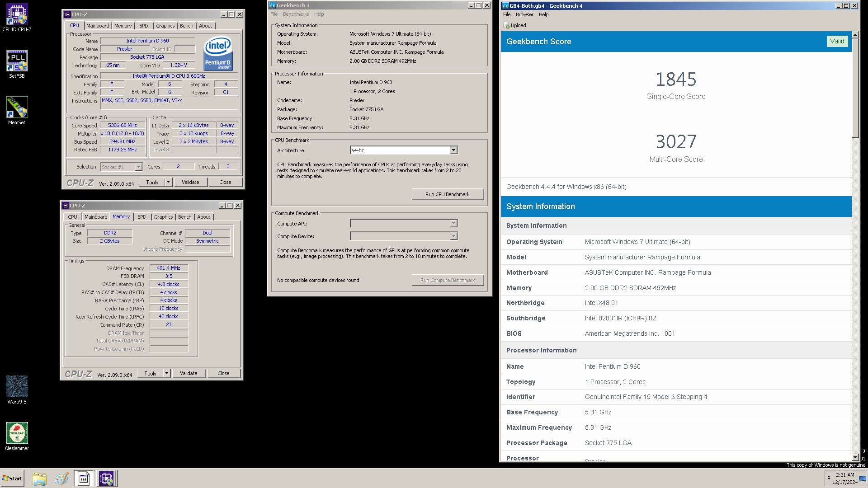The image size is (868, 488).
Task: Click Run CPU Benchmark button
Action: click(x=448, y=194)
